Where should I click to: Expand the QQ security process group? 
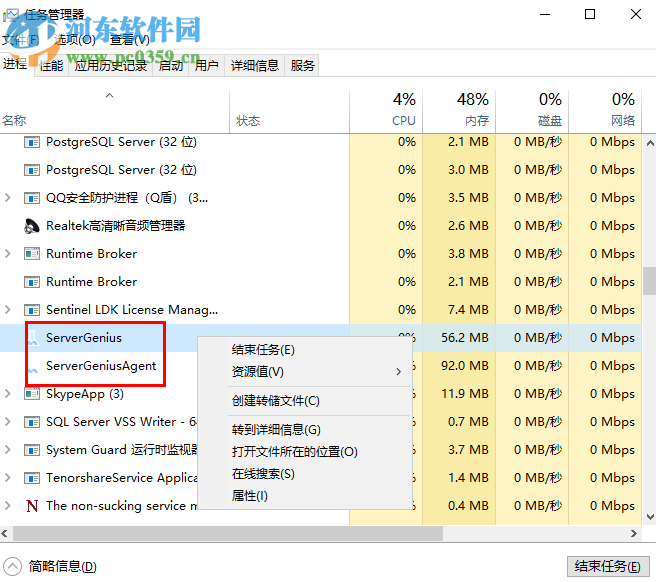pyautogui.click(x=8, y=197)
